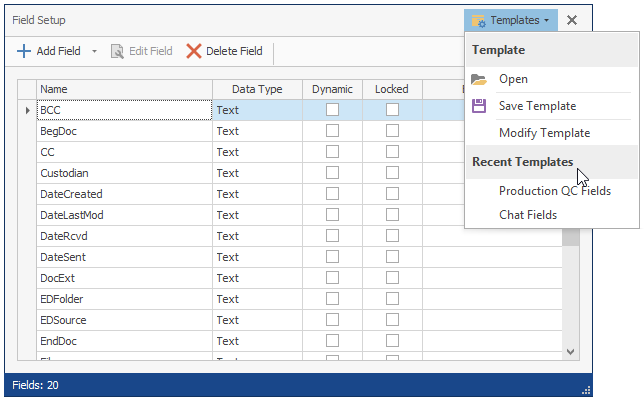Check Locked for EDSource row
The width and height of the screenshot is (644, 400).
(392, 320)
